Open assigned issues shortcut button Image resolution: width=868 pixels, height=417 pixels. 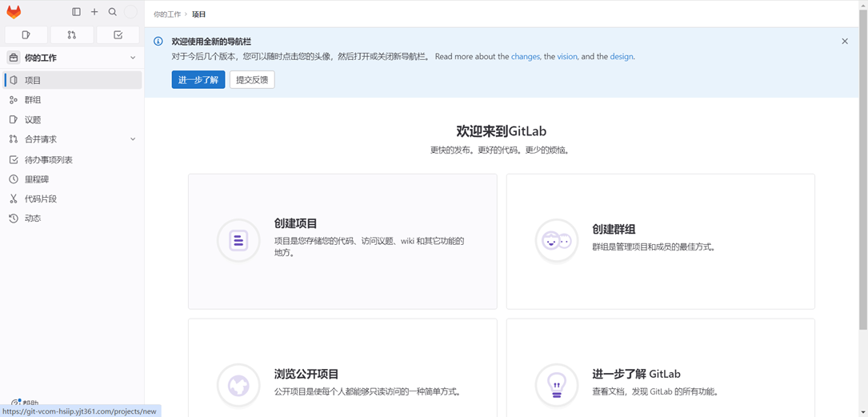pyautogui.click(x=26, y=35)
